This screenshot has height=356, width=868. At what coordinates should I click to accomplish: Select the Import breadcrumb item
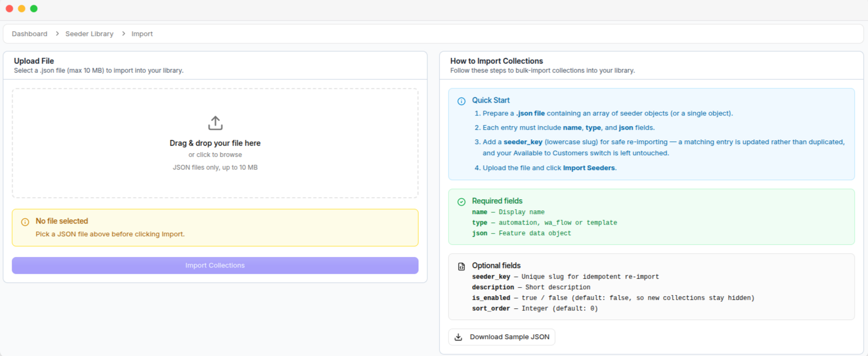coord(142,34)
